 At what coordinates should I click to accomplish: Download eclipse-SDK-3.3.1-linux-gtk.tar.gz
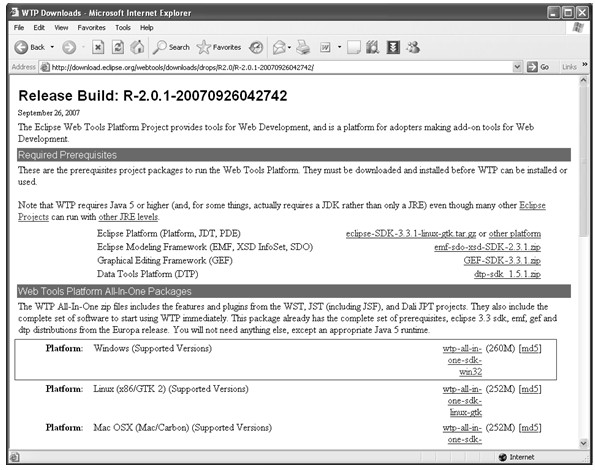(411, 234)
